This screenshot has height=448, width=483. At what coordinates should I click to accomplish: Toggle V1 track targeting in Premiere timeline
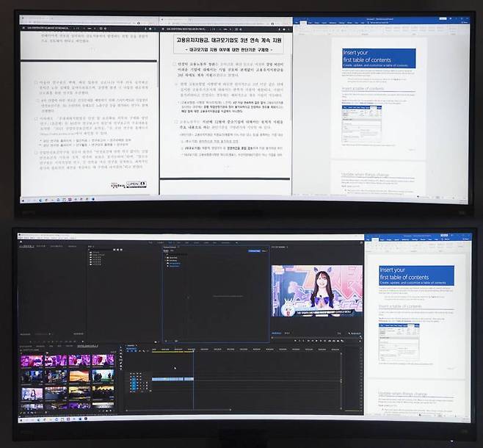coord(134,379)
